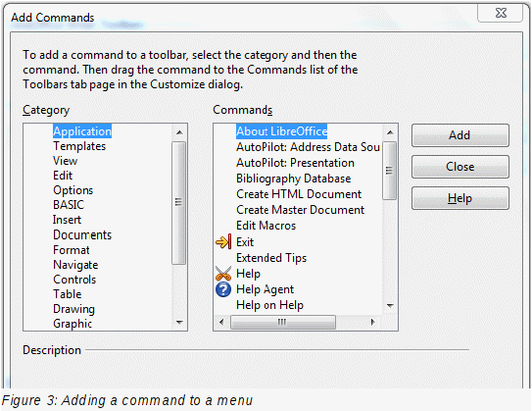Select the Bibliography Database command
Screen dimensions: 532x411
(294, 179)
